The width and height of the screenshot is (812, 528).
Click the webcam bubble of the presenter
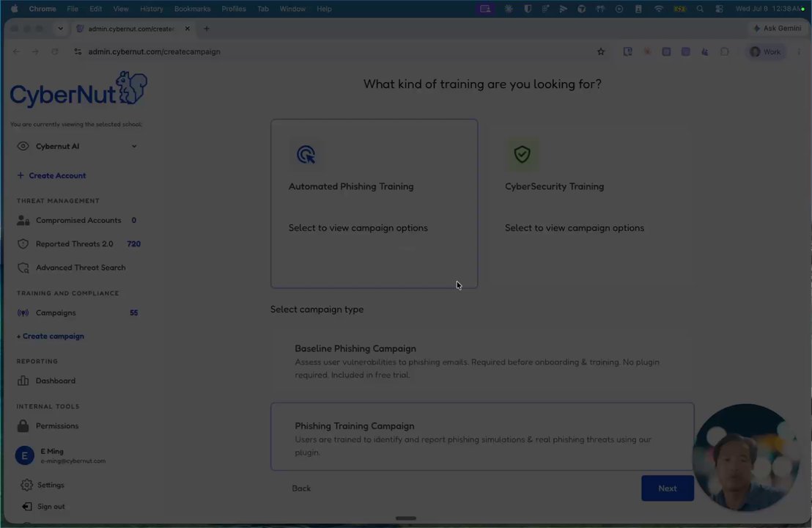(x=746, y=457)
